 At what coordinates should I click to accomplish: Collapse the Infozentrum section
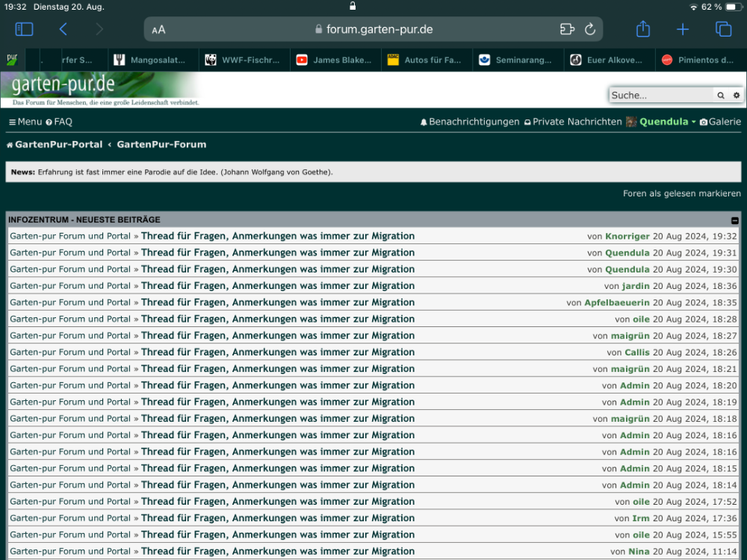[x=734, y=220]
